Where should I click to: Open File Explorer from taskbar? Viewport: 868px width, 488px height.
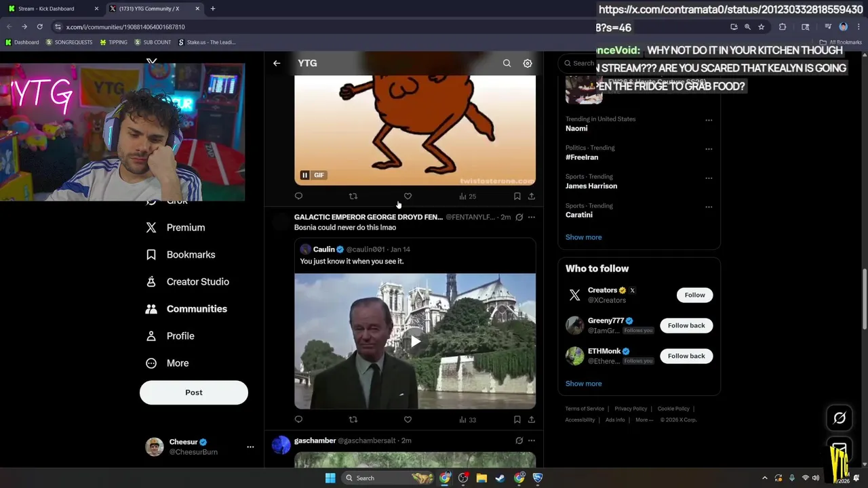[x=481, y=478]
